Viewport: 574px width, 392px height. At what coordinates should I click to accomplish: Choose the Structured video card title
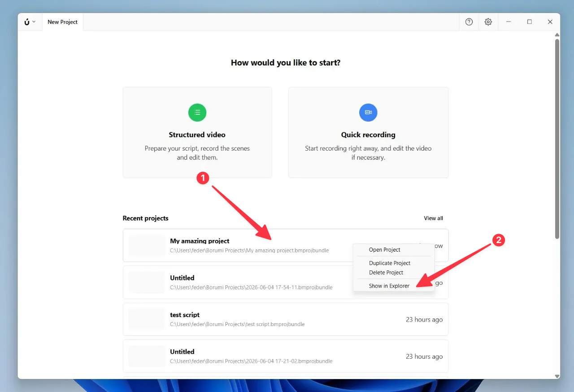tap(197, 135)
